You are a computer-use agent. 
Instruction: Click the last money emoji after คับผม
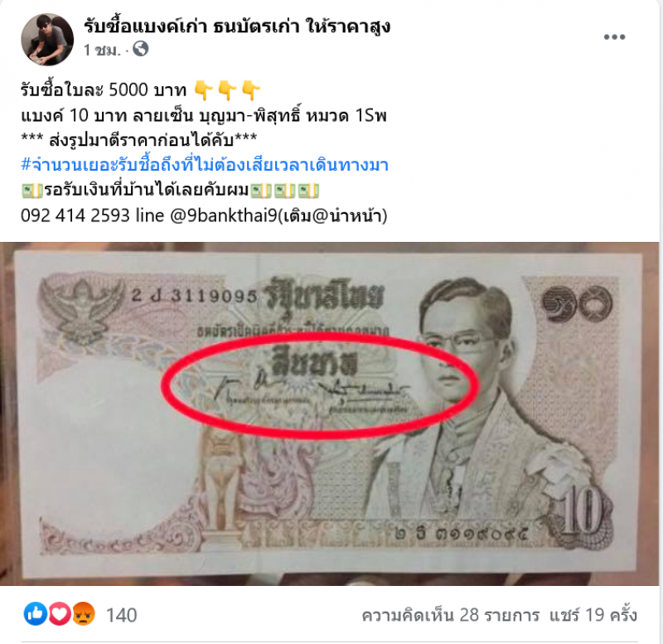coord(308,191)
